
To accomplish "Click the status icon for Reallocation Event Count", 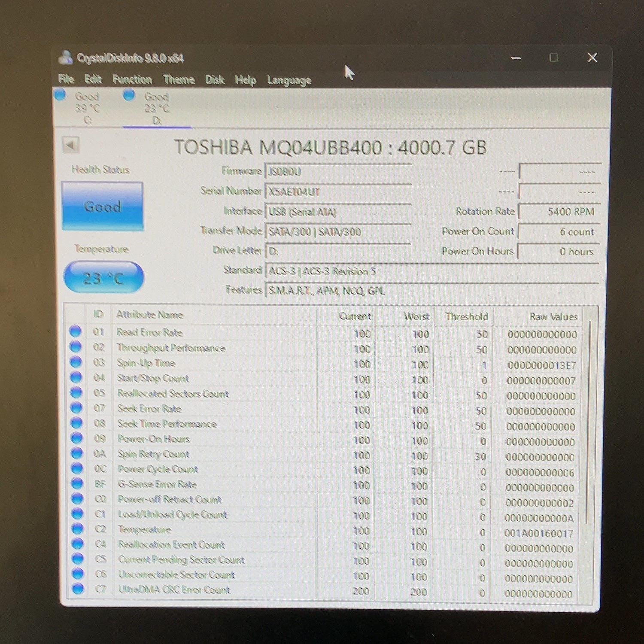I will coord(78,544).
